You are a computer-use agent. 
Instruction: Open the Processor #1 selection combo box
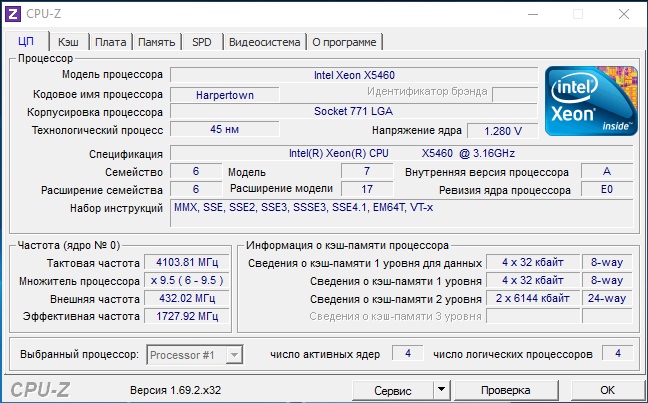[195, 355]
